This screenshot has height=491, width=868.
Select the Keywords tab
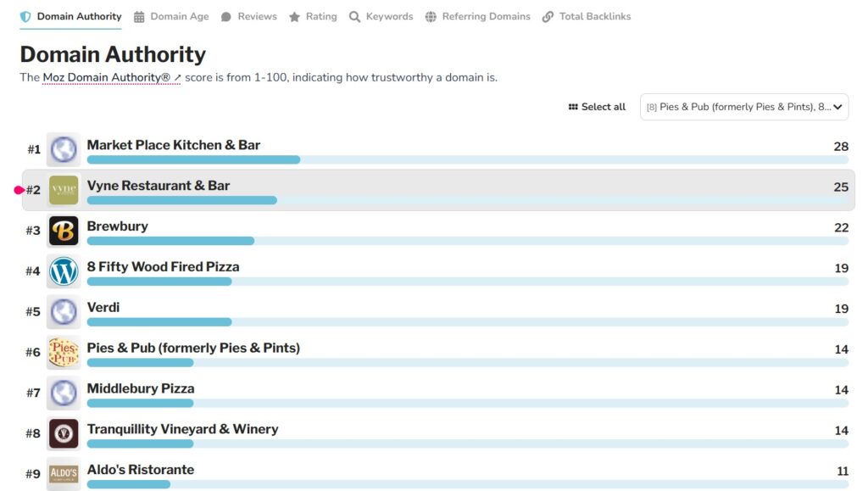coord(381,16)
